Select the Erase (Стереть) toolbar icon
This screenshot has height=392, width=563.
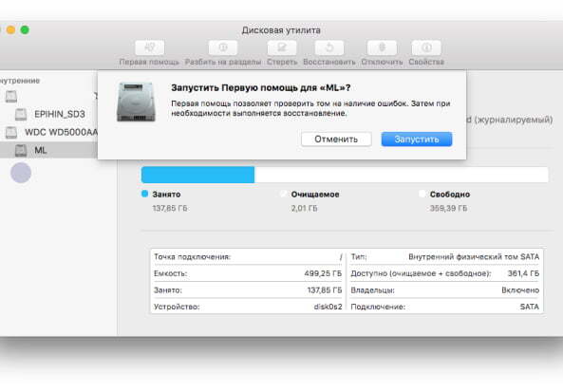(282, 47)
